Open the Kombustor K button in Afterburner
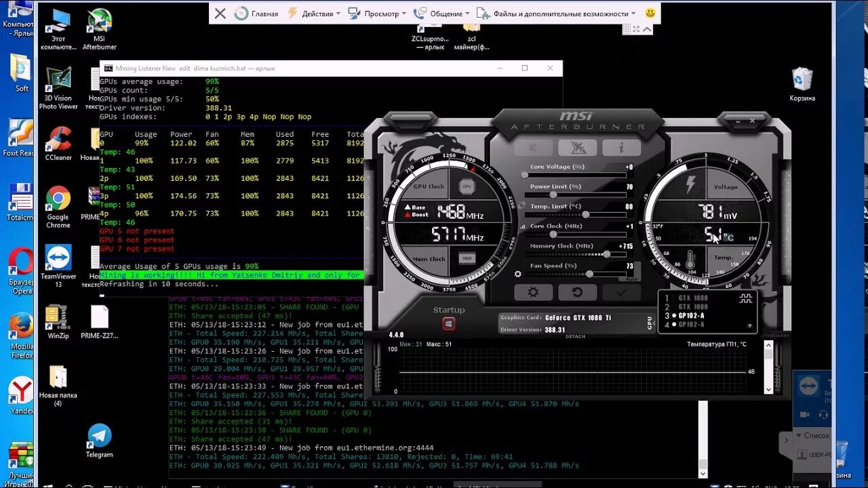 pyautogui.click(x=532, y=147)
